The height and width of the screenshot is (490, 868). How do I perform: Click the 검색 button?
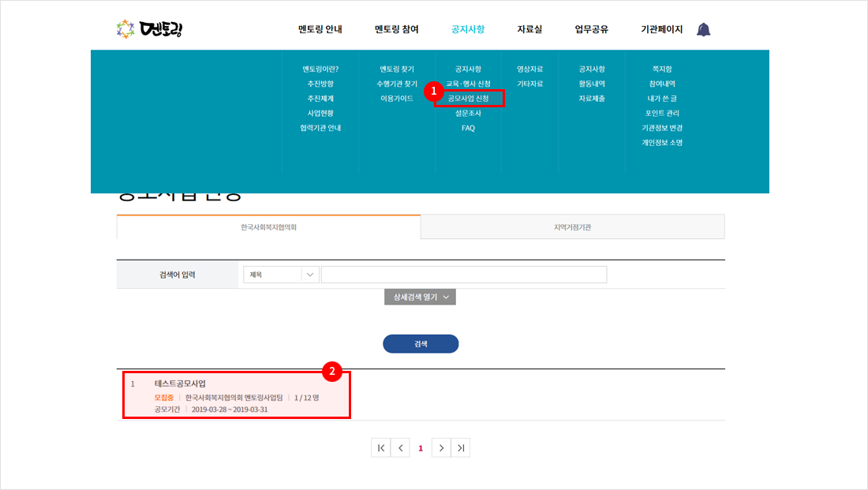(x=421, y=344)
